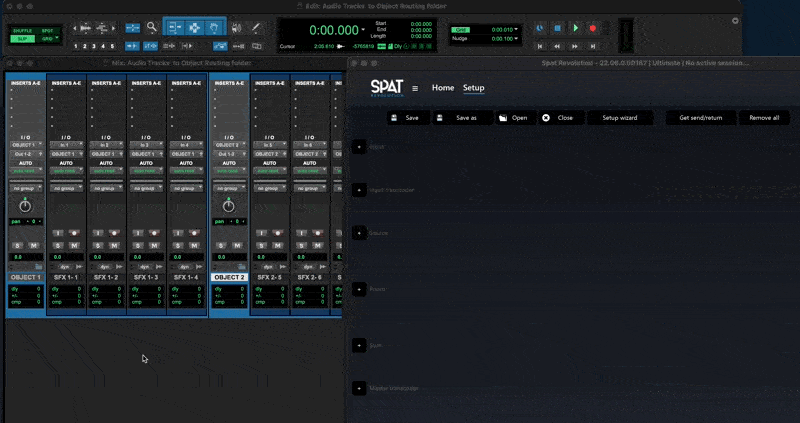Solo the OBJECT 2 track
Viewport: 800px width, 423px height.
(218, 245)
